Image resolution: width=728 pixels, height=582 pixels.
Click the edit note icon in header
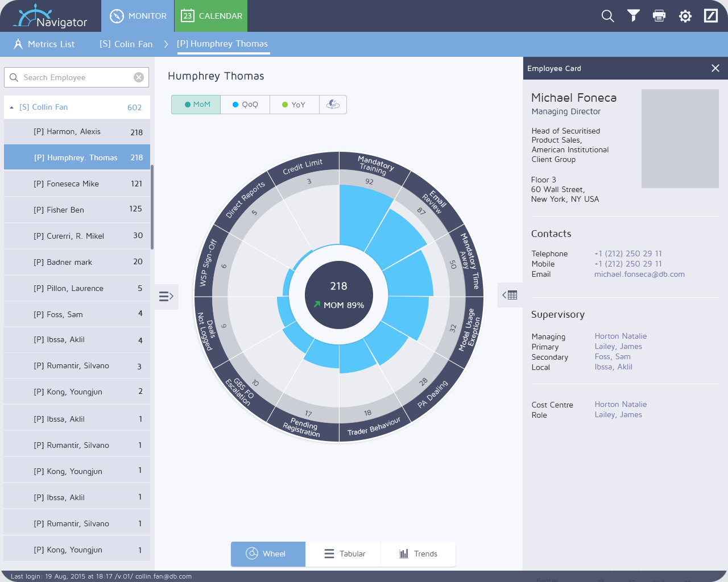[711, 16]
